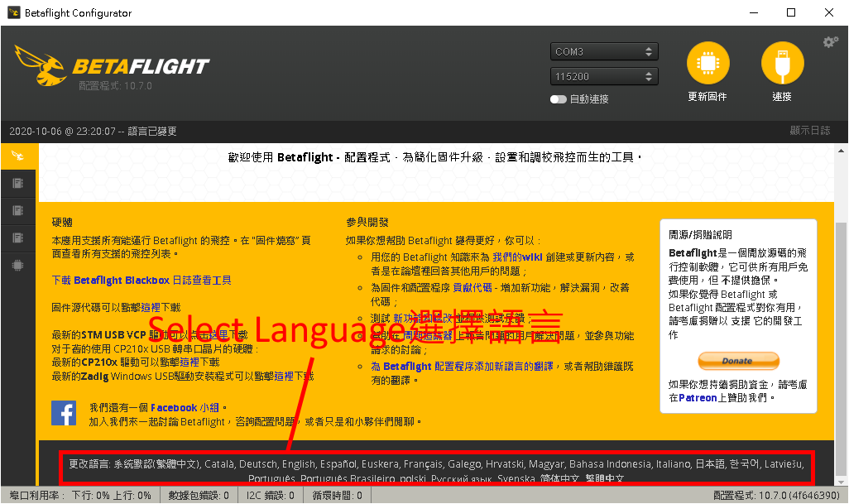Click the orange Donate button
Screen dimensions: 849x504
point(739,361)
